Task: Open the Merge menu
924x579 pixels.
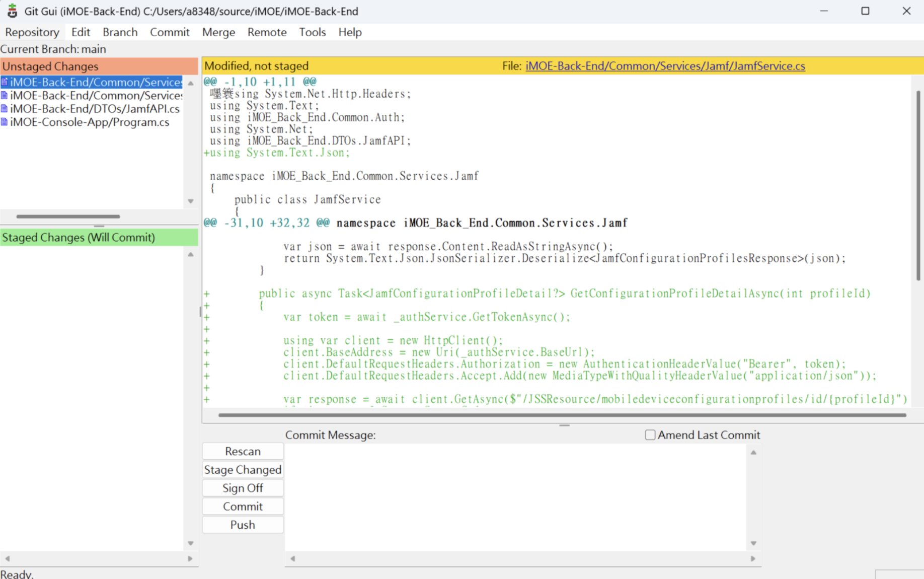Action: pyautogui.click(x=218, y=32)
